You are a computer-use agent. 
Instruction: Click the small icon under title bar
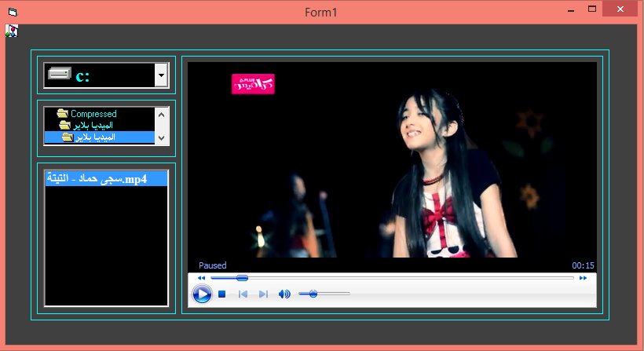[x=12, y=31]
